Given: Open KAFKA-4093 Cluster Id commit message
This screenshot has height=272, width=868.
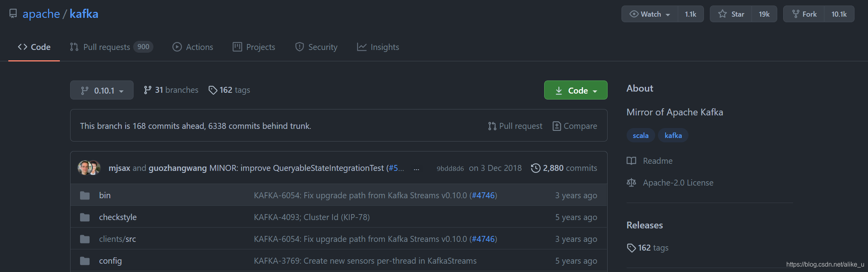Looking at the screenshot, I should point(312,217).
